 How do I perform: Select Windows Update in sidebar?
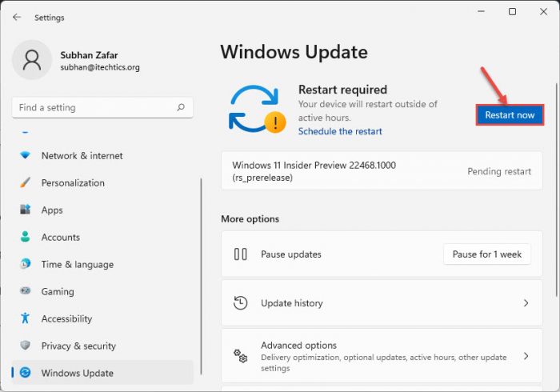point(102,373)
